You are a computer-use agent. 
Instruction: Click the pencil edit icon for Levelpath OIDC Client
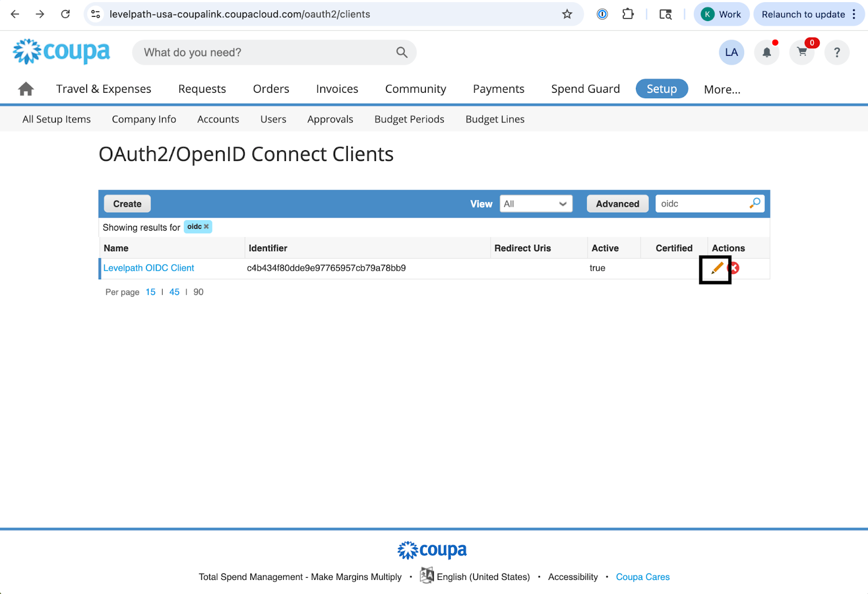coord(717,268)
